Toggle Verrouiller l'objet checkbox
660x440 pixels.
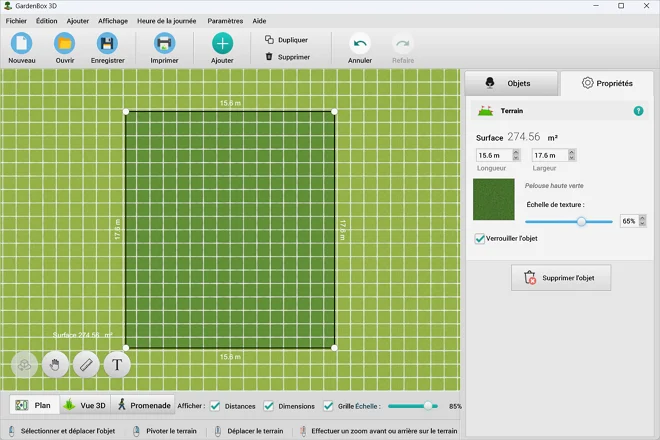coord(480,239)
